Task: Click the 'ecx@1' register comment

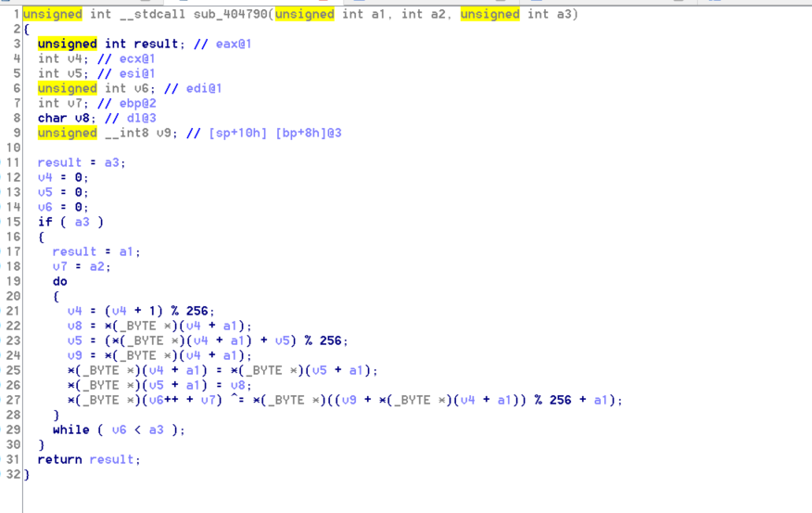Action: 137,59
